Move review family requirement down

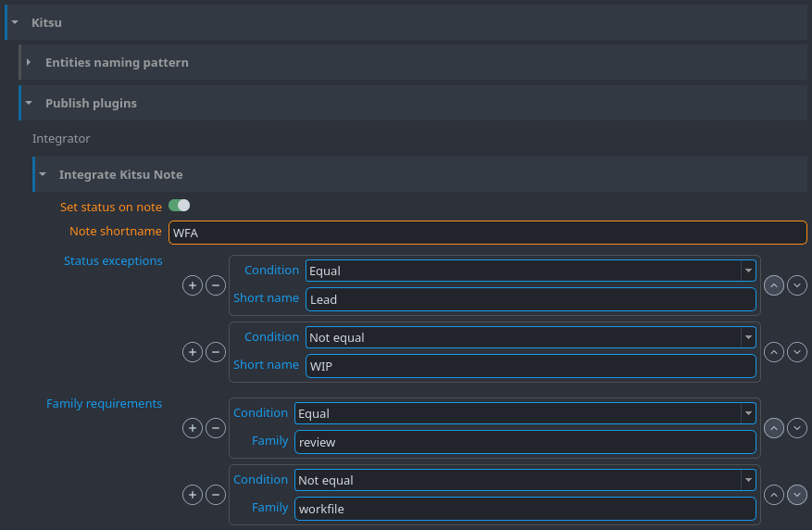coord(797,428)
